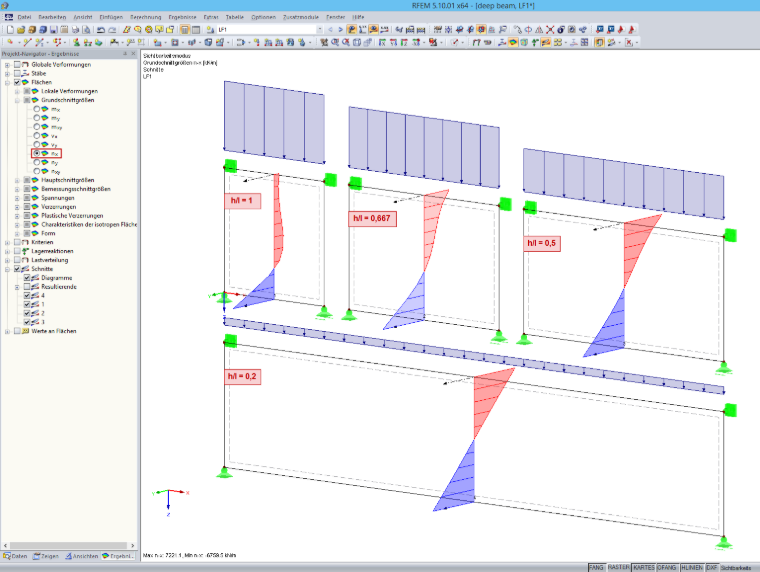Switch to the Zeigen navigator tab

coord(46,556)
